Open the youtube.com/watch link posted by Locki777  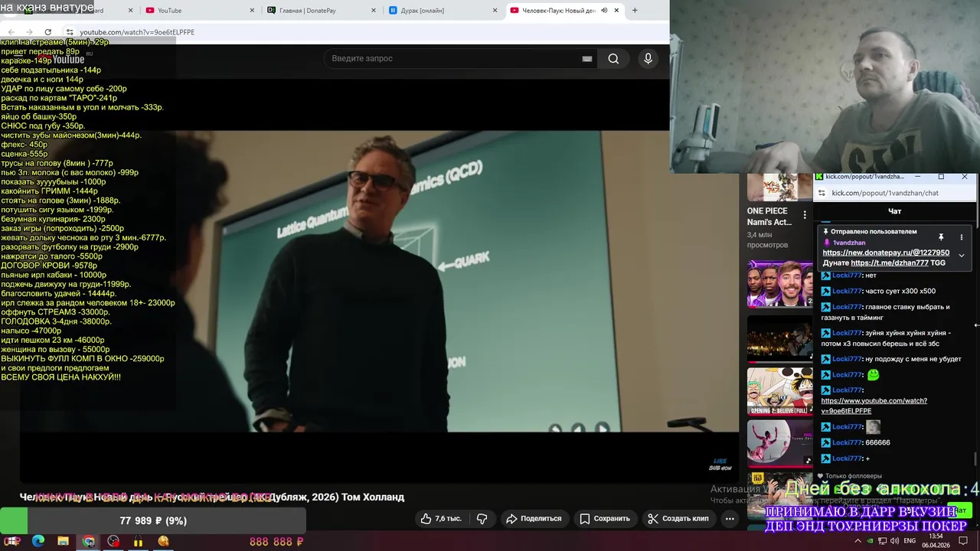[874, 406]
